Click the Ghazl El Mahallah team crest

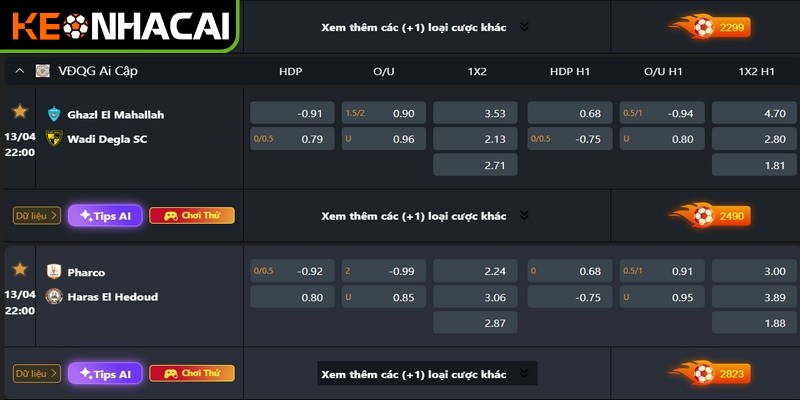[x=54, y=114]
